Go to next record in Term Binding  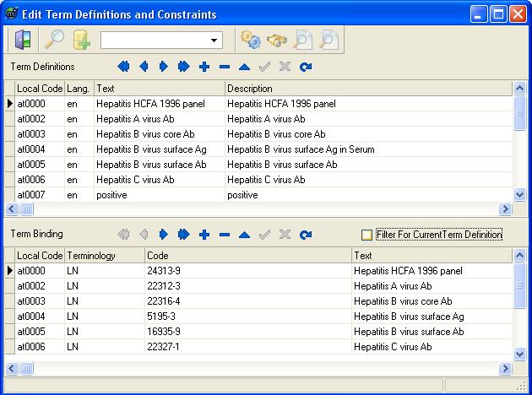coord(164,235)
